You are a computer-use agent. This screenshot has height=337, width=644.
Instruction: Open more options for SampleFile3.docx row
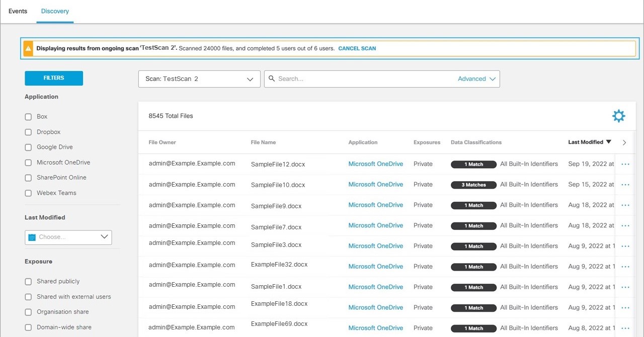pos(625,246)
